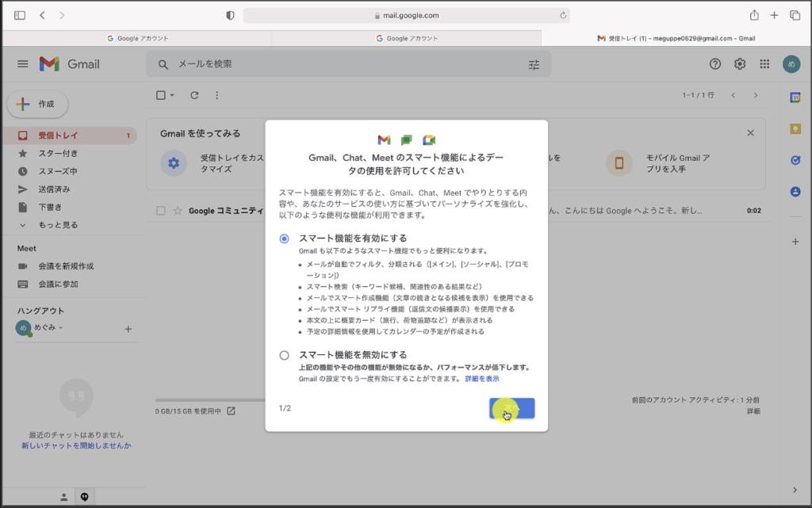Click the 受信トレイをカスタマイズ settings card
This screenshot has height=508, width=812.
(213, 163)
